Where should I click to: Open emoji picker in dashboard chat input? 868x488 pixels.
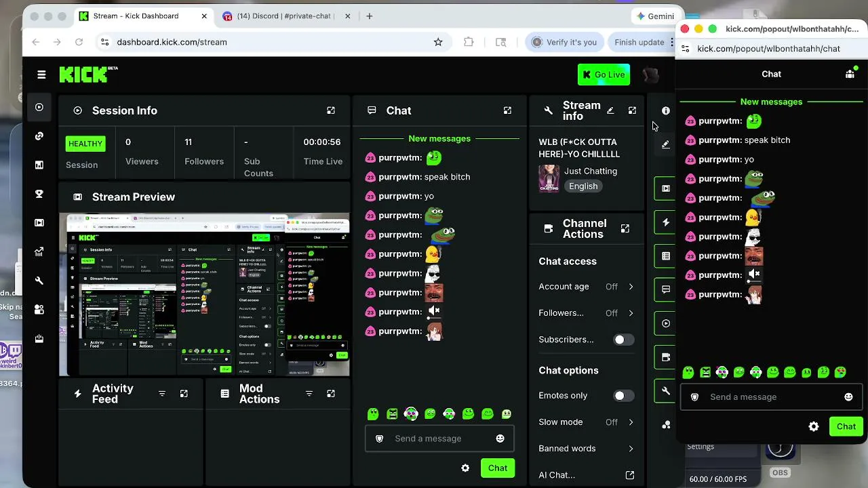[x=500, y=439]
